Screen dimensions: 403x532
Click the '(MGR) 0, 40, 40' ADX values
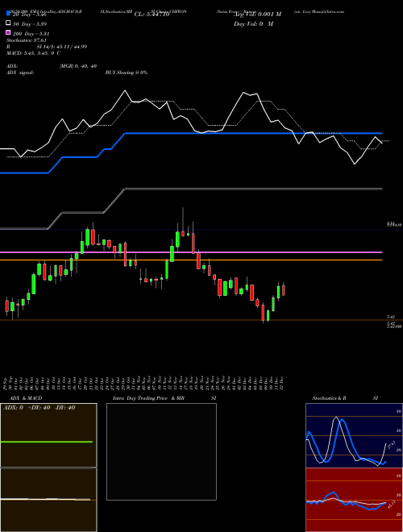coord(78,66)
